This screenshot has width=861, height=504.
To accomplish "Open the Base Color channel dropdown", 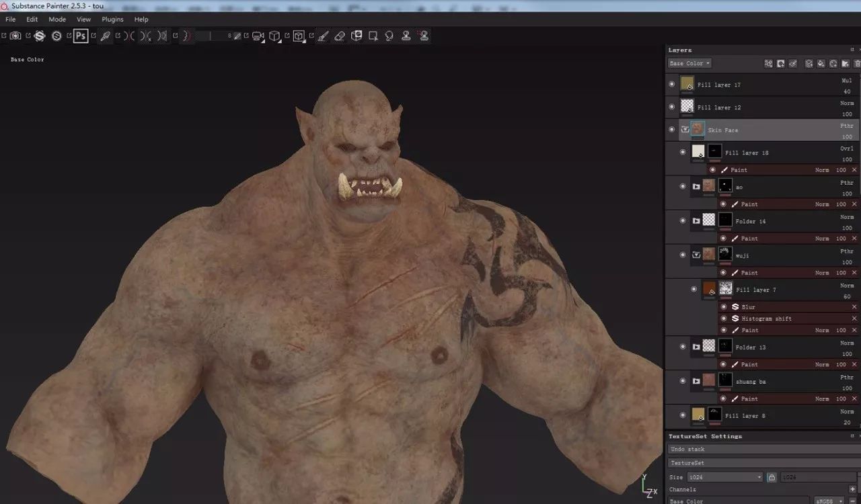I will pyautogui.click(x=689, y=63).
